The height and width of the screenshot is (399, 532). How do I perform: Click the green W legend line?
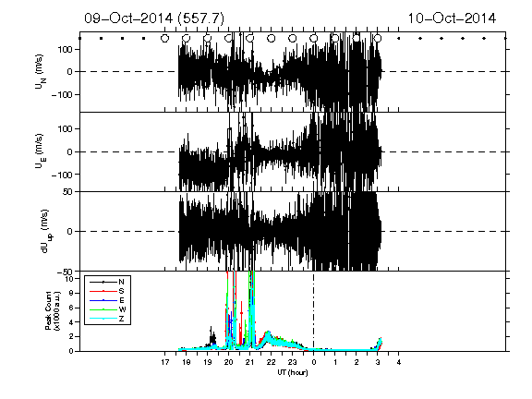[x=103, y=309]
